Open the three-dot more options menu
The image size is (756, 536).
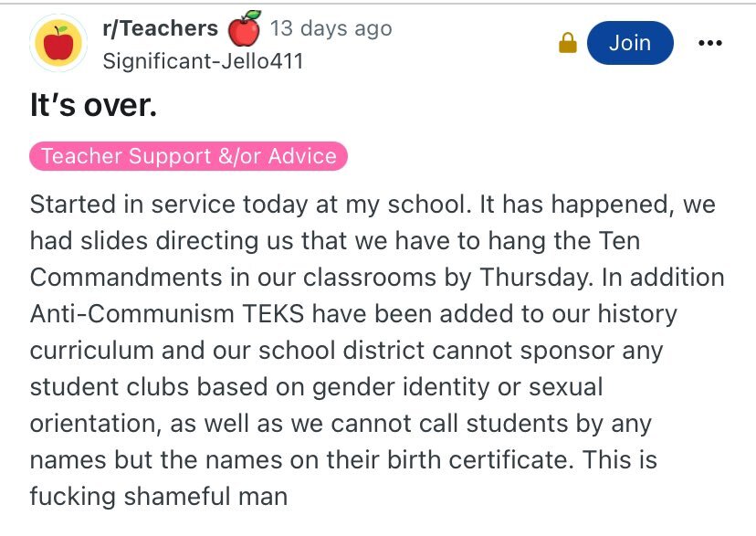(709, 43)
